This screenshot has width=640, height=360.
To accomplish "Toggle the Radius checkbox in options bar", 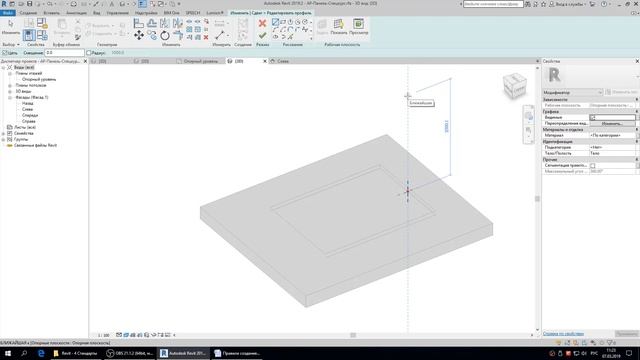I will (x=89, y=53).
